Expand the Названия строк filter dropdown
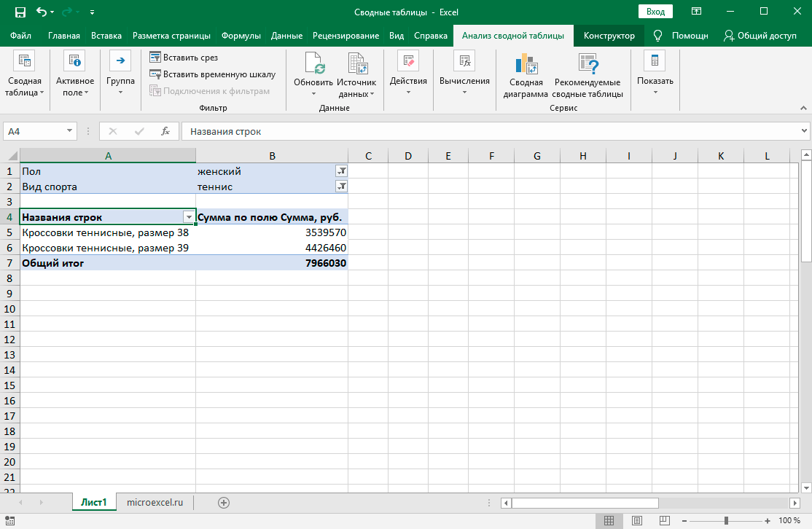Image resolution: width=812 pixels, height=529 pixels. coord(189,217)
